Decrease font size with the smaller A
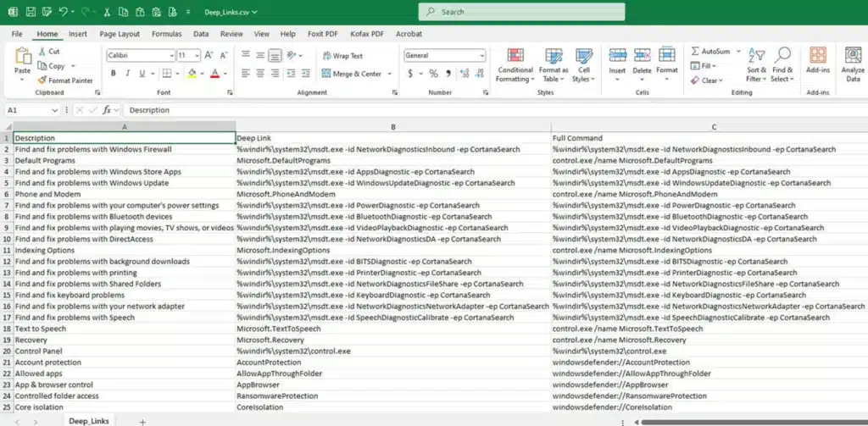The image size is (868, 426). [x=224, y=55]
